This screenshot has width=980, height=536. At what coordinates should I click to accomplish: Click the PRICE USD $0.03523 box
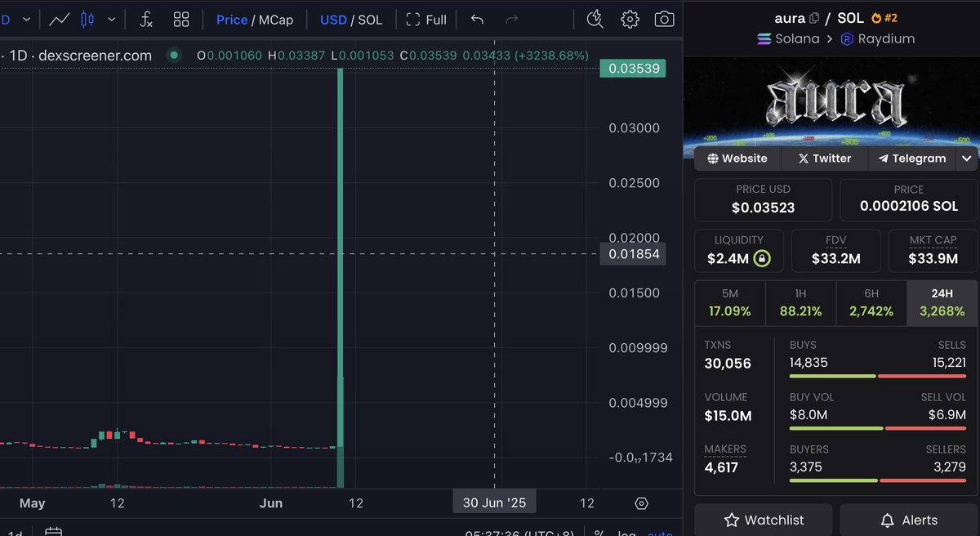tap(763, 200)
